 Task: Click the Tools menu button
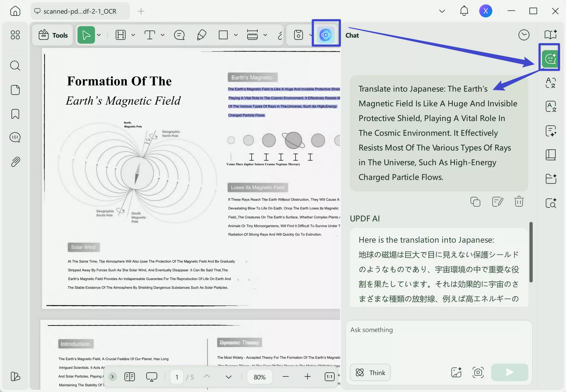[x=53, y=35]
